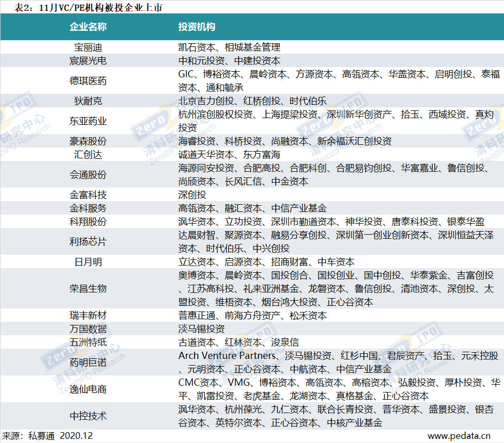Image resolution: width=504 pixels, height=443 pixels.
Task: Click the 投资机构 column header
Action: pyautogui.click(x=197, y=27)
